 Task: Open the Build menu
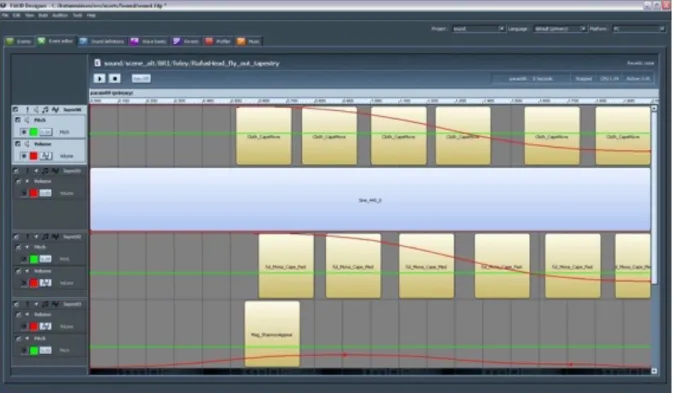pos(43,15)
